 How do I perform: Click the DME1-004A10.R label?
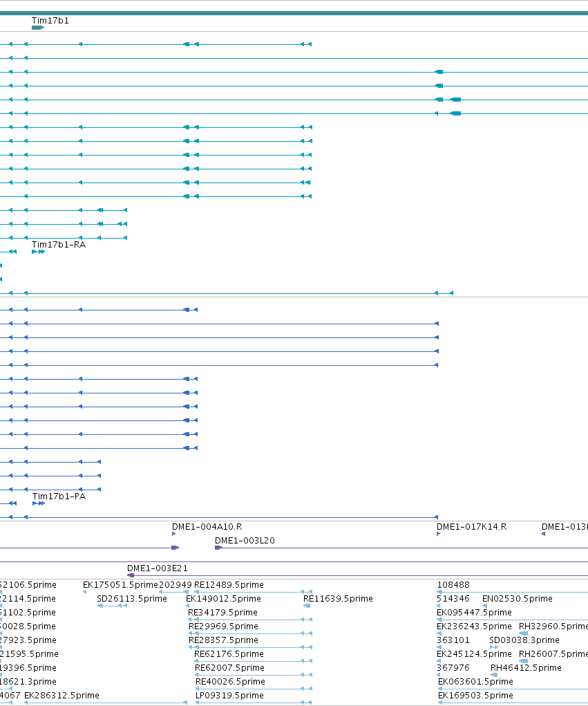(207, 527)
